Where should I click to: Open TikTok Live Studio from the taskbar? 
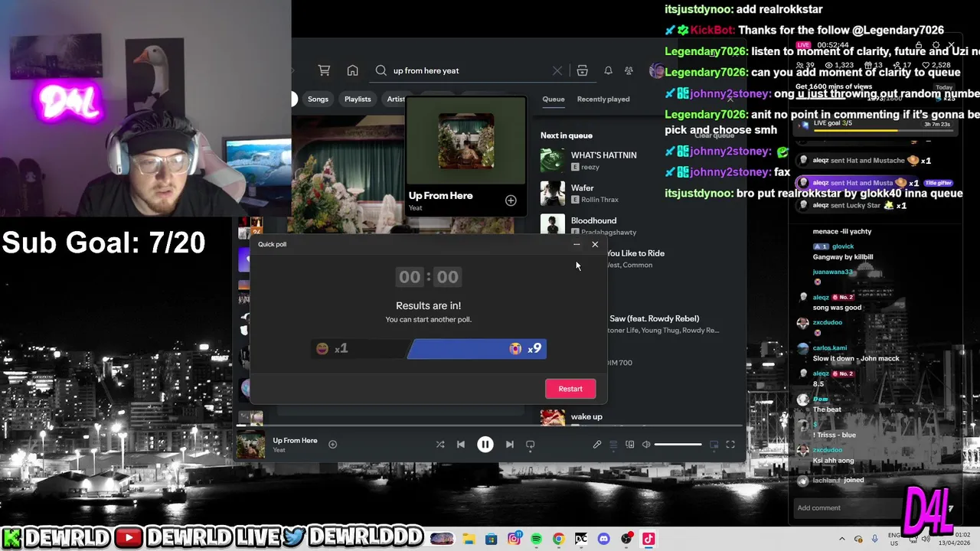click(648, 539)
